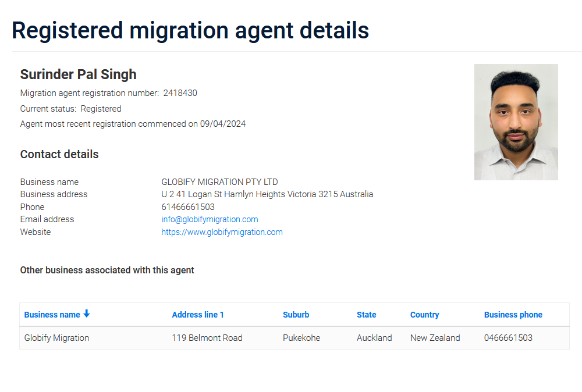Click the sort arrow beside Business name
This screenshot has width=582, height=392.
87,314
